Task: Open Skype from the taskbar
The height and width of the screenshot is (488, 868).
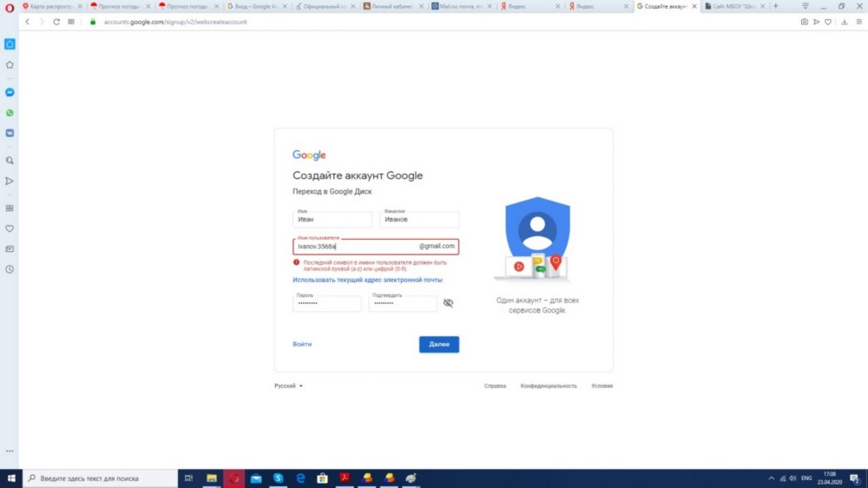Action: click(x=278, y=478)
